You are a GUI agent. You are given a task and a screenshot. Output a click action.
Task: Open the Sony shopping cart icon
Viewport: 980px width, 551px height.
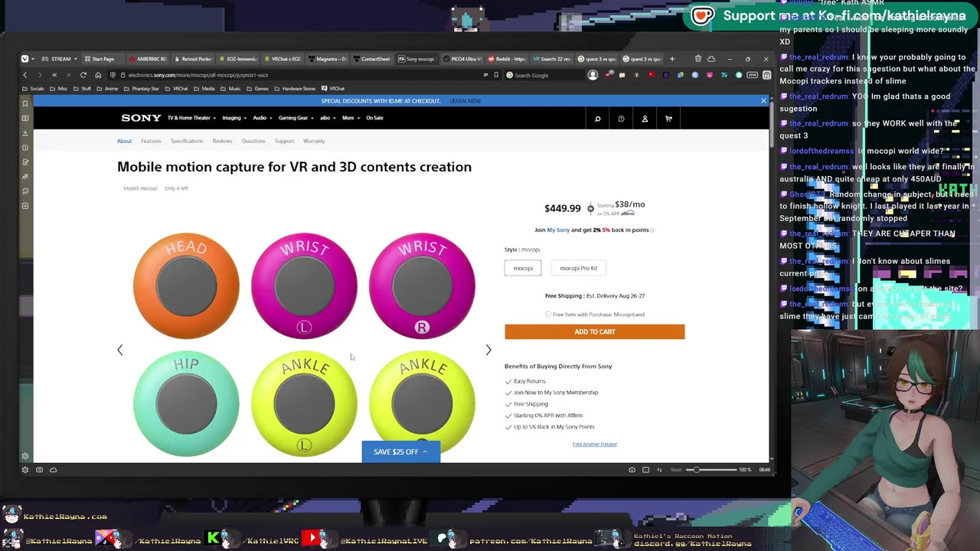(668, 119)
